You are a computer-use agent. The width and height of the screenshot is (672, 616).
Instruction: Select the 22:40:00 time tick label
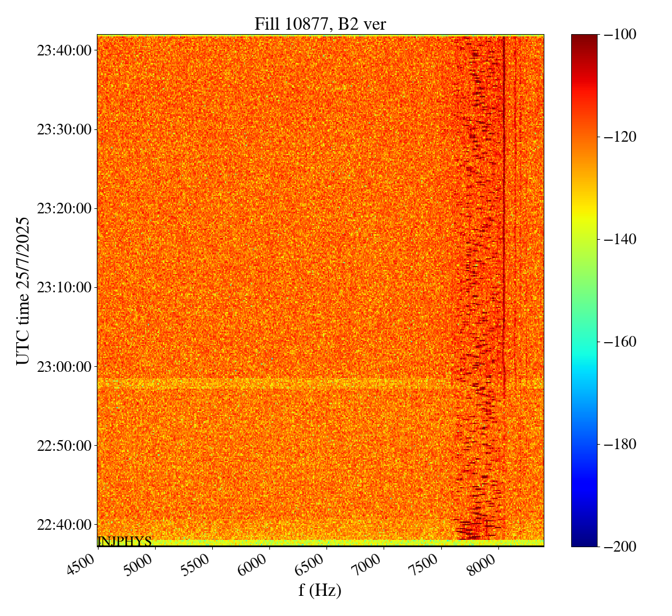(64, 525)
